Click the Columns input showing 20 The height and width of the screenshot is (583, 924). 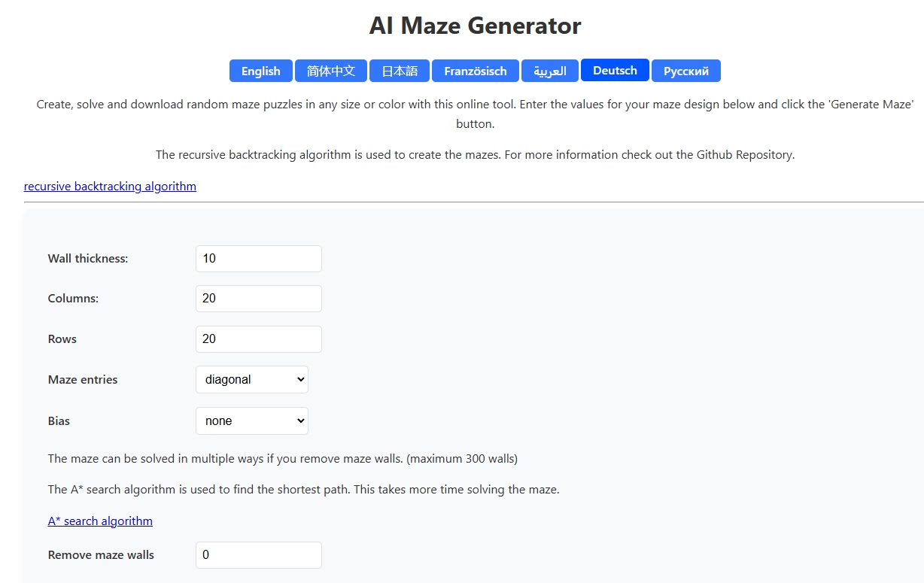[258, 298]
